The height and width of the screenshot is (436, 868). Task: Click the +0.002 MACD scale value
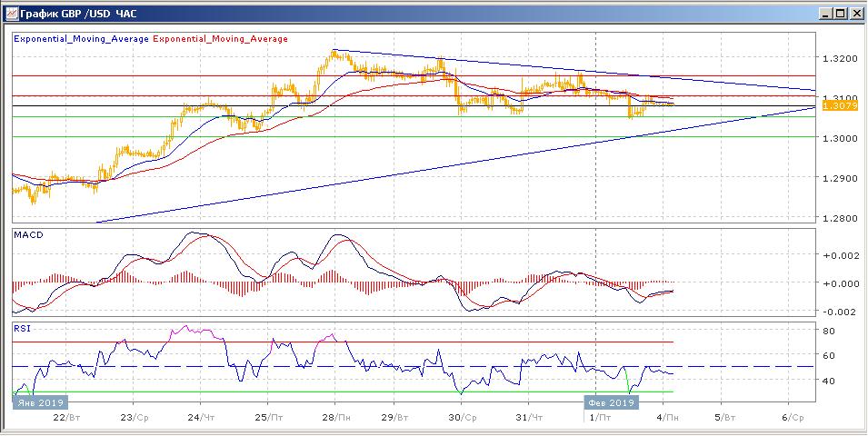pyautogui.click(x=840, y=255)
